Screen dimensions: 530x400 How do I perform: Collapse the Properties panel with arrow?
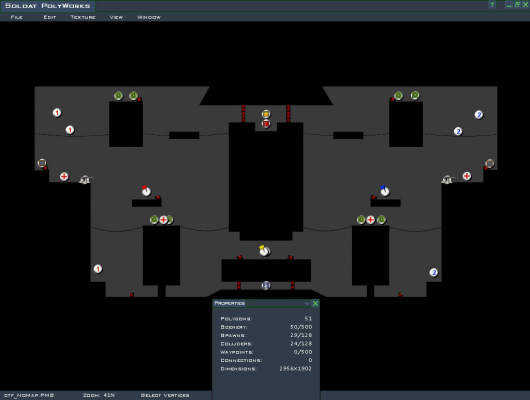coord(307,304)
